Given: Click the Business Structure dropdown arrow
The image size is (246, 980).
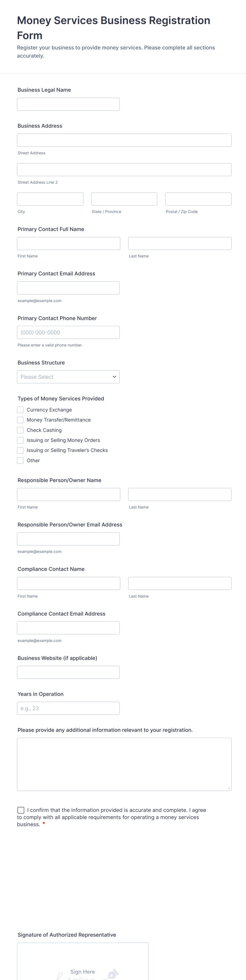Looking at the screenshot, I should click(114, 377).
